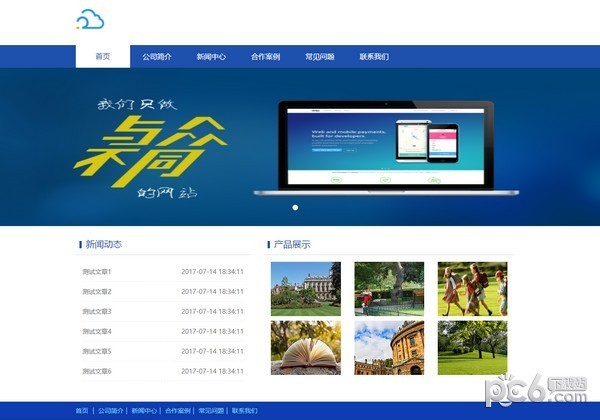Click the banner carousel dot indicator

[x=295, y=207]
